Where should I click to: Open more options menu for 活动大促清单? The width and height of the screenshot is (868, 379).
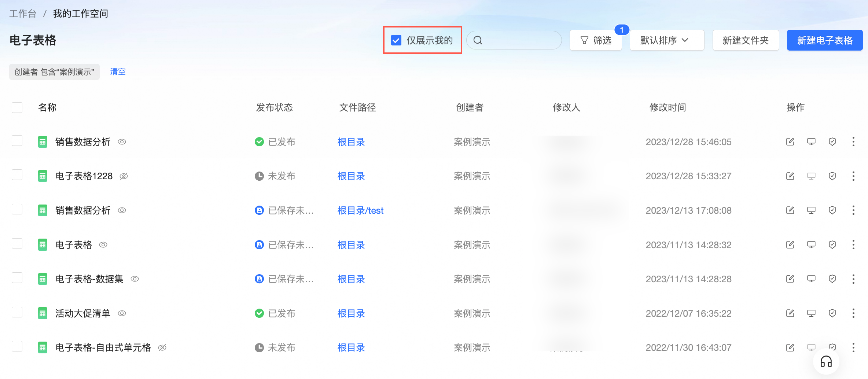pyautogui.click(x=853, y=313)
